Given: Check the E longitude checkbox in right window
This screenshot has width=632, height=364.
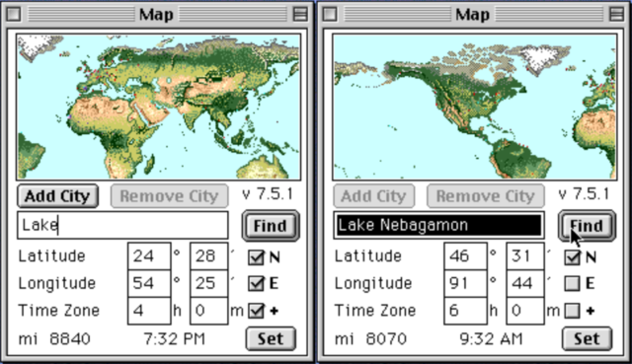Looking at the screenshot, I should (x=572, y=283).
